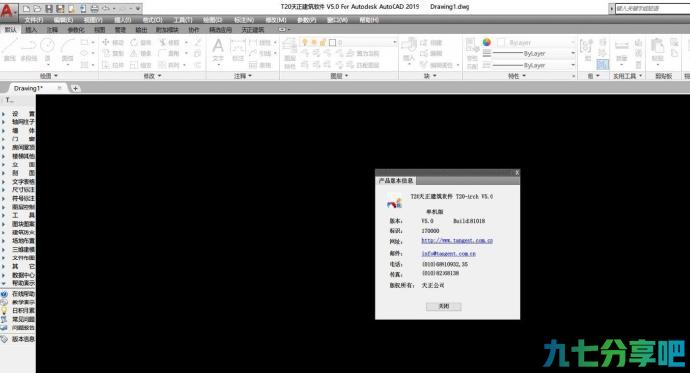
Task: Click the Measure (测量) utility icon
Action: point(621,50)
